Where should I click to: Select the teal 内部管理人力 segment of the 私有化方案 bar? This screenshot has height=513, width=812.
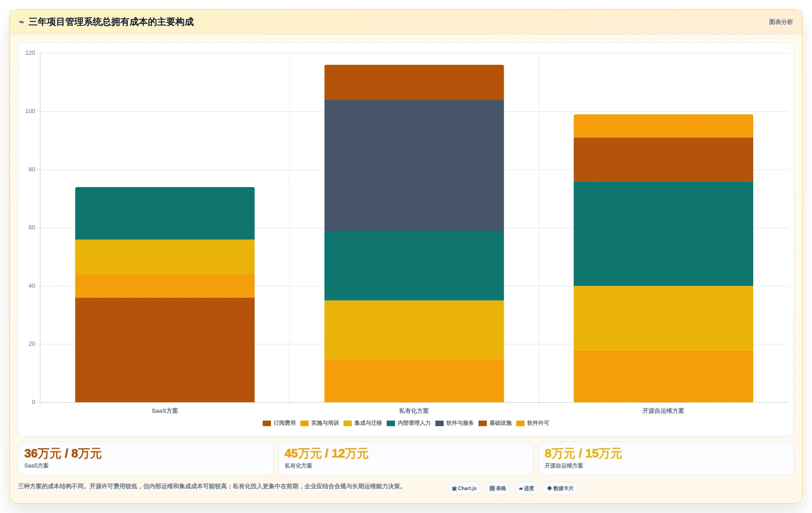pos(414,266)
